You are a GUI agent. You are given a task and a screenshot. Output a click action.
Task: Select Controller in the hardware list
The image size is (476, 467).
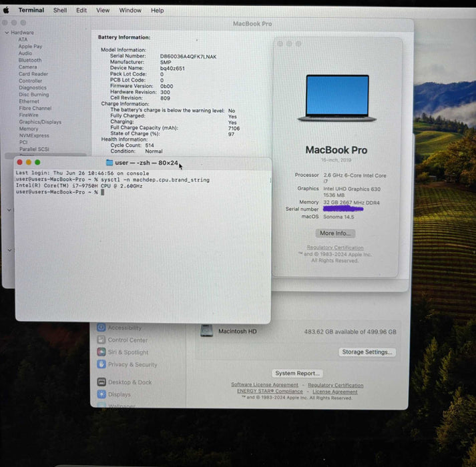(30, 81)
